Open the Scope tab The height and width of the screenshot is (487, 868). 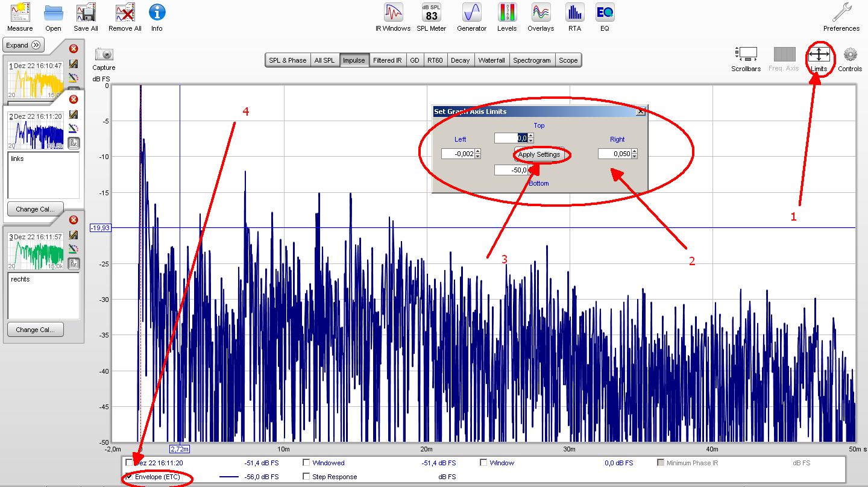point(568,60)
